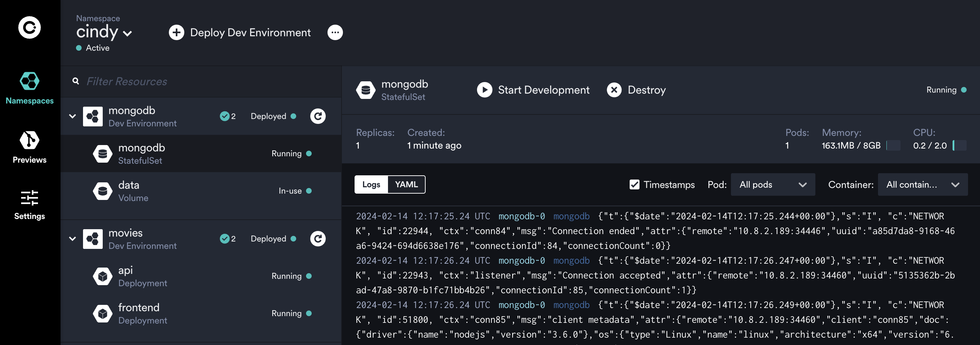Click the first mongodb-0 pod name in logs
The height and width of the screenshot is (345, 980).
coord(522,216)
